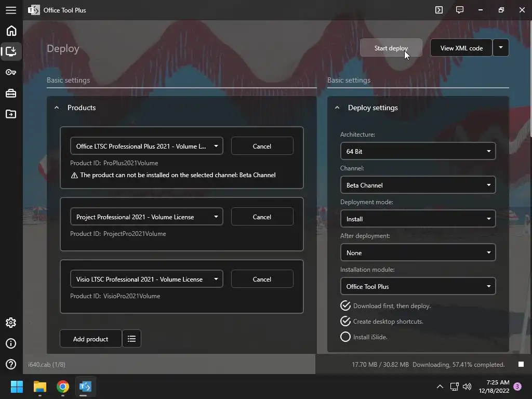Click the Product ID ProPlus2021Volume text
532x399 pixels.
(114, 163)
